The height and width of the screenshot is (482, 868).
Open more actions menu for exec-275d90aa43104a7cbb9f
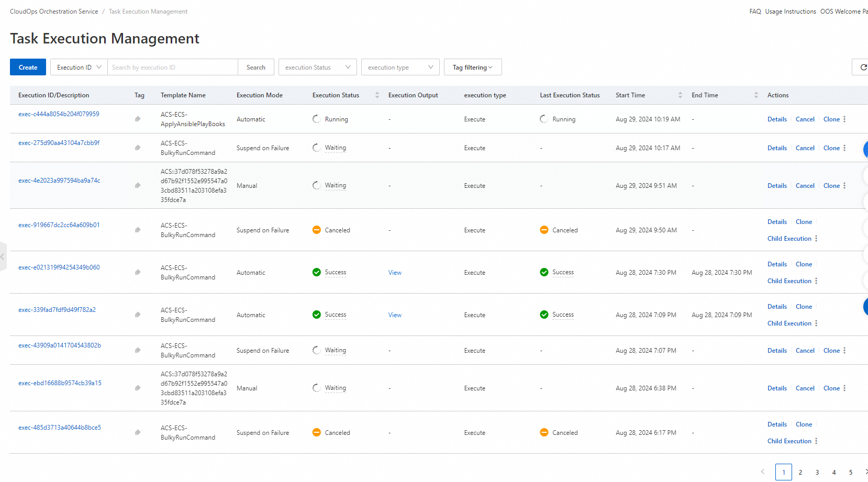(844, 148)
